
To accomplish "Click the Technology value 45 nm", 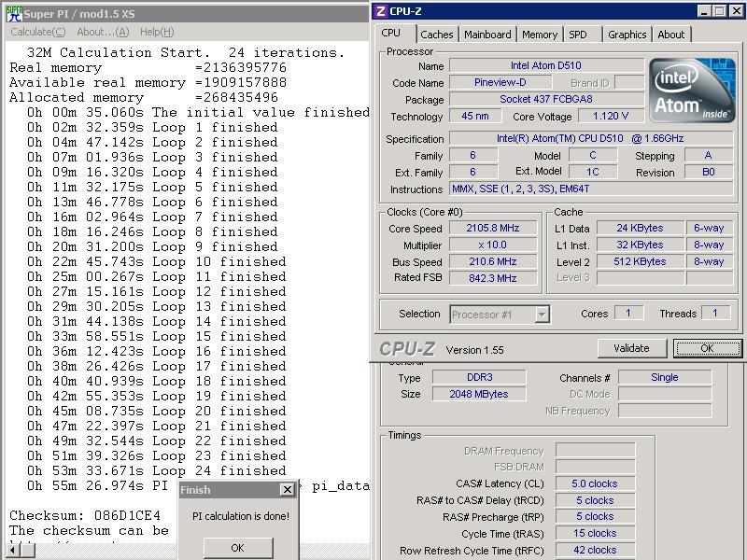I will (475, 116).
